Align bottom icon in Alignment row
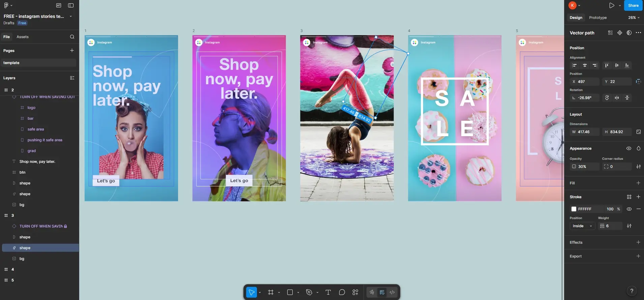 [627, 65]
